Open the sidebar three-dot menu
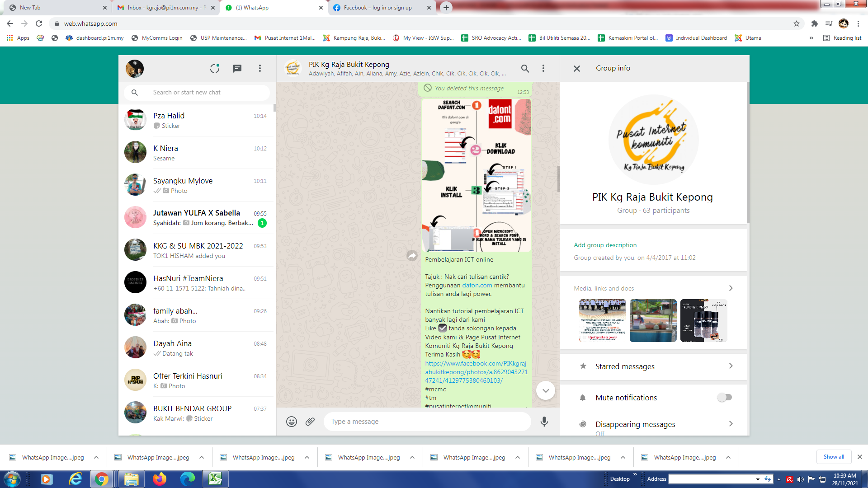Screen dimensions: 868x488 click(259, 68)
